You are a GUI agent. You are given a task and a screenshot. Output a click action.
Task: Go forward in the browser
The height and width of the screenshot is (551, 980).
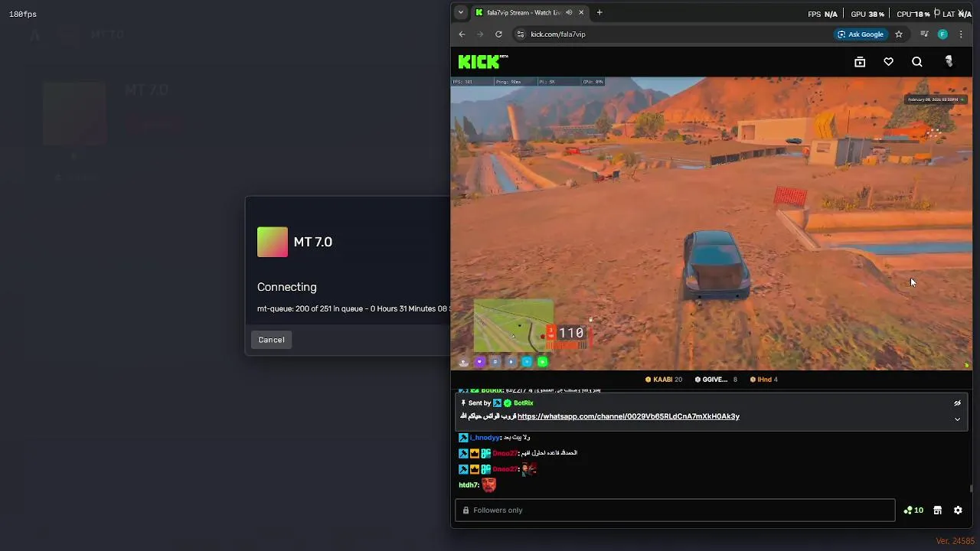coord(480,34)
